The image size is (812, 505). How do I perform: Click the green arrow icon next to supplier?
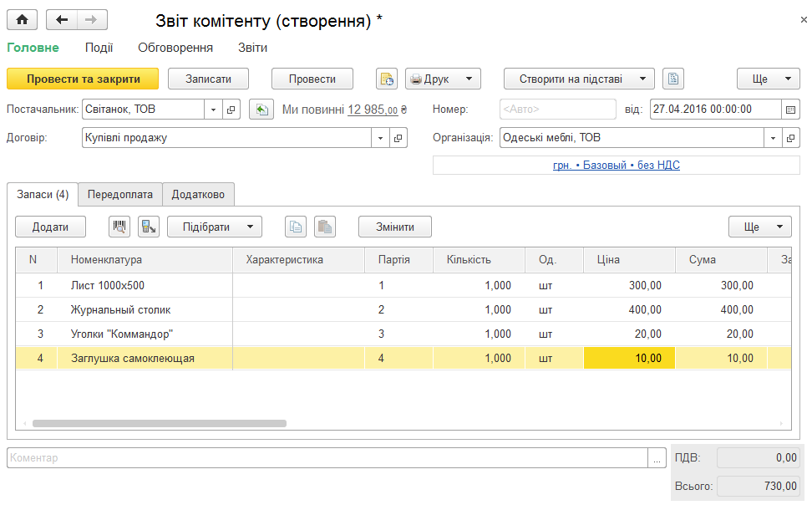tap(261, 110)
